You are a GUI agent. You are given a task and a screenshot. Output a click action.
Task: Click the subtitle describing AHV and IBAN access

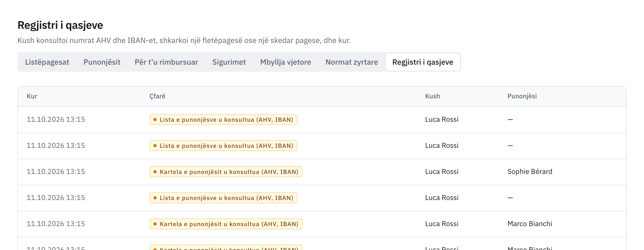[184, 40]
